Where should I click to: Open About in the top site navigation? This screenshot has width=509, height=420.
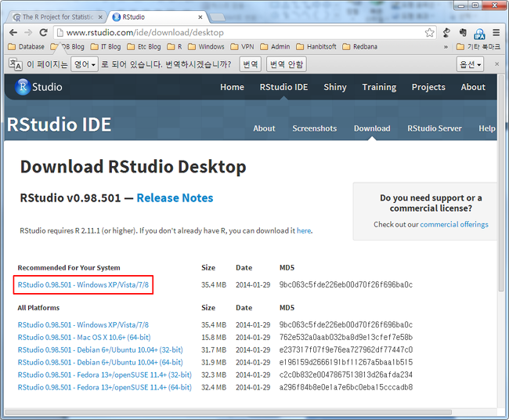point(473,87)
